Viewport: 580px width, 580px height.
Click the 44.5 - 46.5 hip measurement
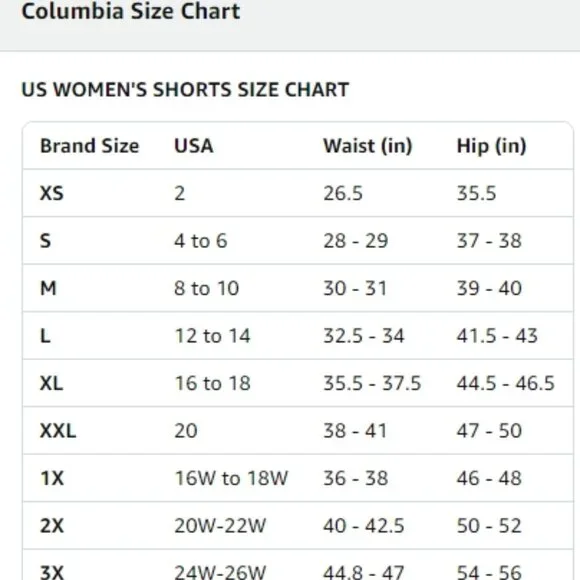point(506,383)
